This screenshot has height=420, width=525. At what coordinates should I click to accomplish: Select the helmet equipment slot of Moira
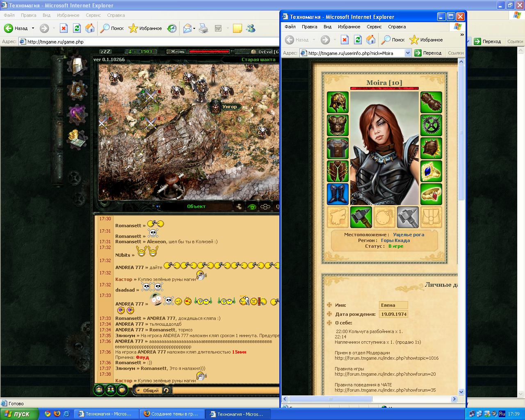click(338, 102)
